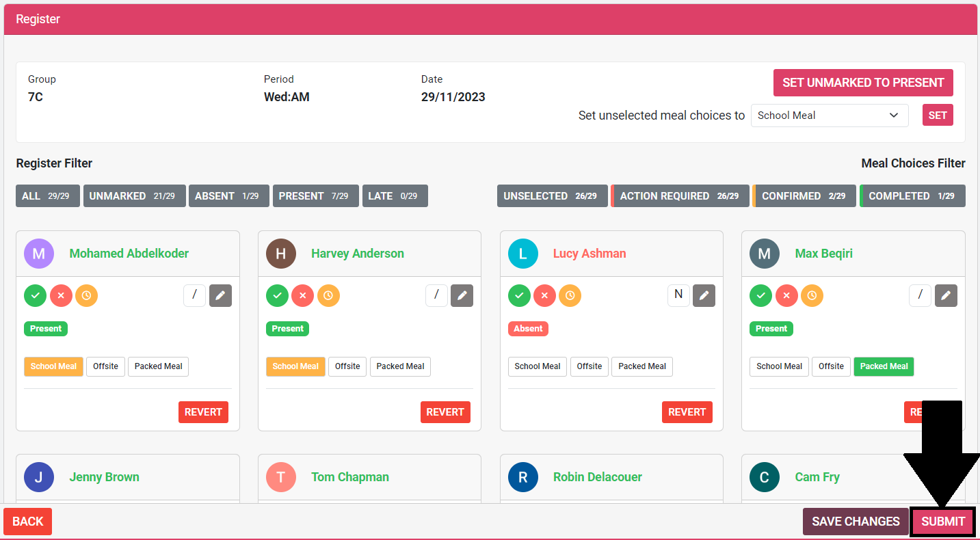
Task: Submit the register
Action: point(942,522)
